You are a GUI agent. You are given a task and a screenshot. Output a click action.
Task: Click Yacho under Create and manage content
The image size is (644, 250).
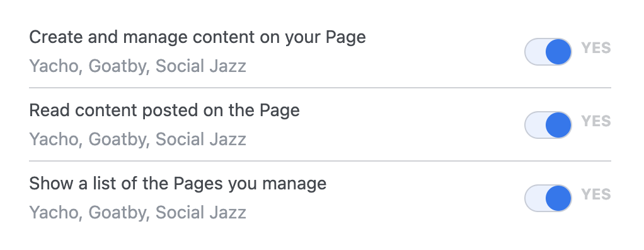[x=54, y=67]
